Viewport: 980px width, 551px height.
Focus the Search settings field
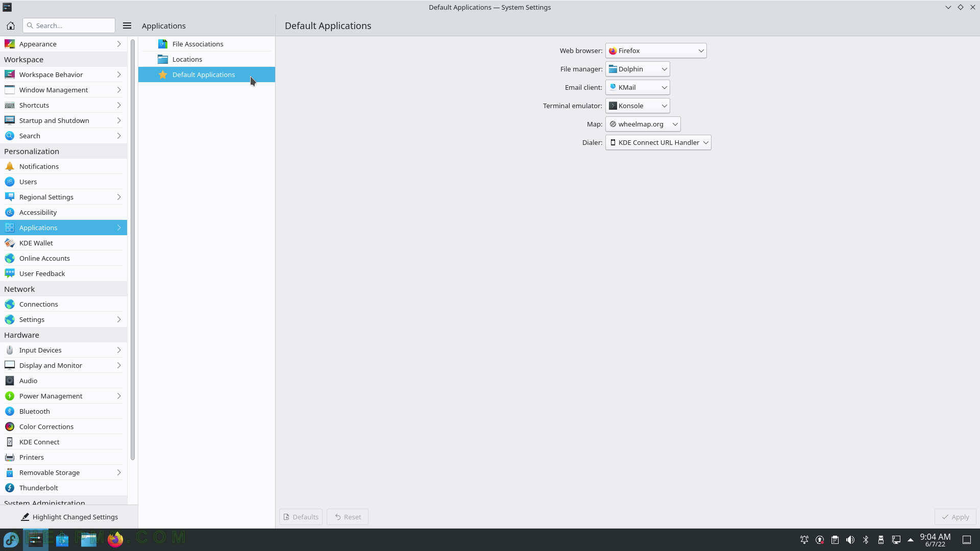pyautogui.click(x=69, y=26)
